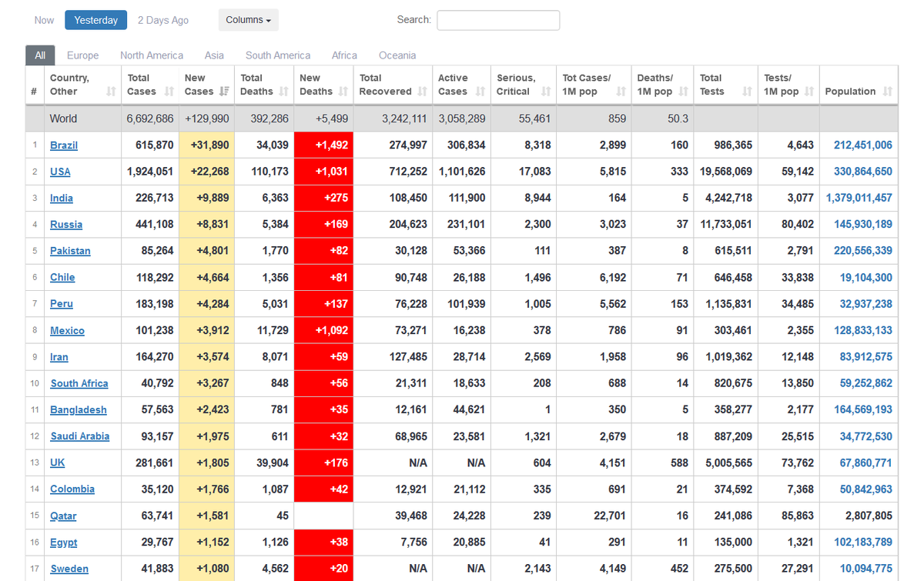Viewport: 924px width, 581px height.
Task: Select Mexico new deaths +1,092 cell
Action: click(x=323, y=331)
